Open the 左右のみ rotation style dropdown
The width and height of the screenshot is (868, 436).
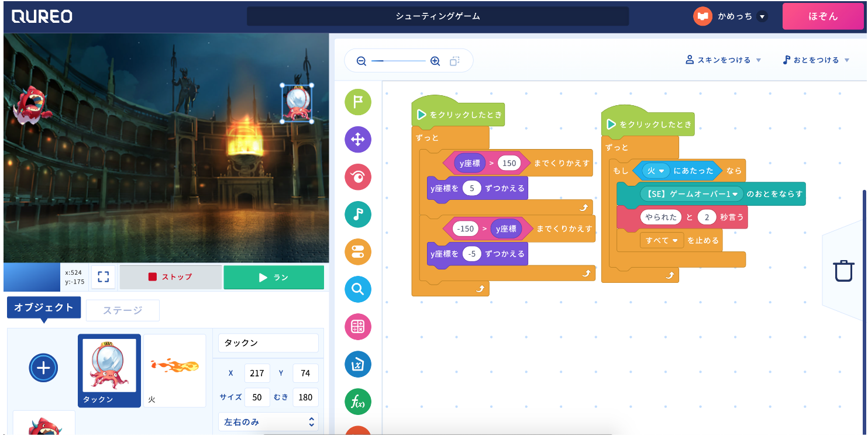tap(268, 421)
